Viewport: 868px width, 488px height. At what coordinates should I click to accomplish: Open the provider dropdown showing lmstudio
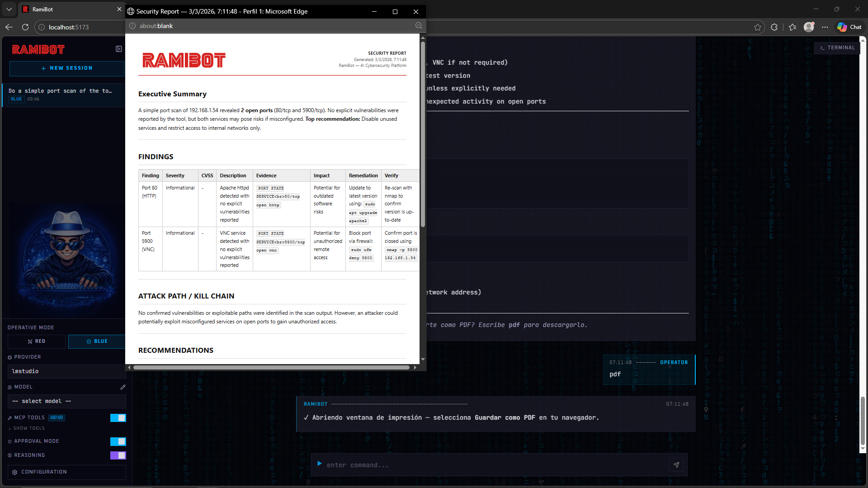[x=67, y=371]
